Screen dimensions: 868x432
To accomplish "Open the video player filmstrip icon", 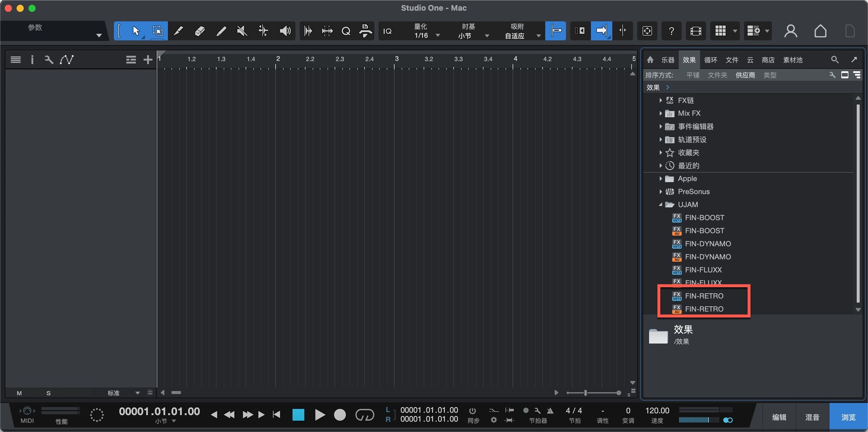I will point(696,31).
